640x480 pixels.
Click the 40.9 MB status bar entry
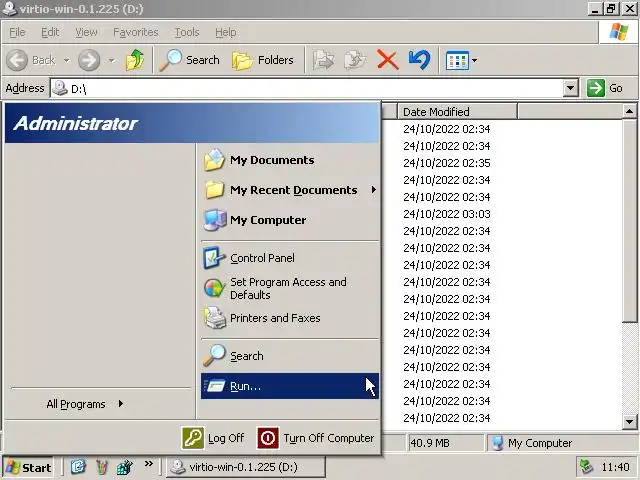click(x=446, y=443)
